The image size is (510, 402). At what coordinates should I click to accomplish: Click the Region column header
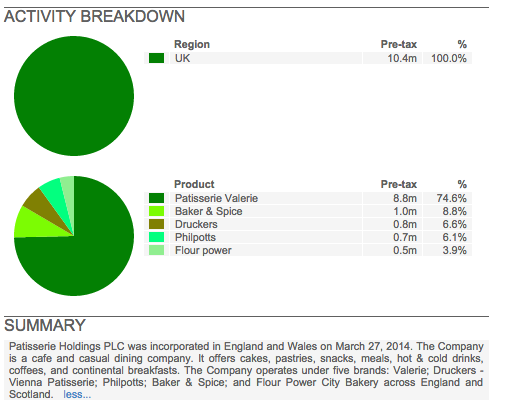pyautogui.click(x=192, y=44)
